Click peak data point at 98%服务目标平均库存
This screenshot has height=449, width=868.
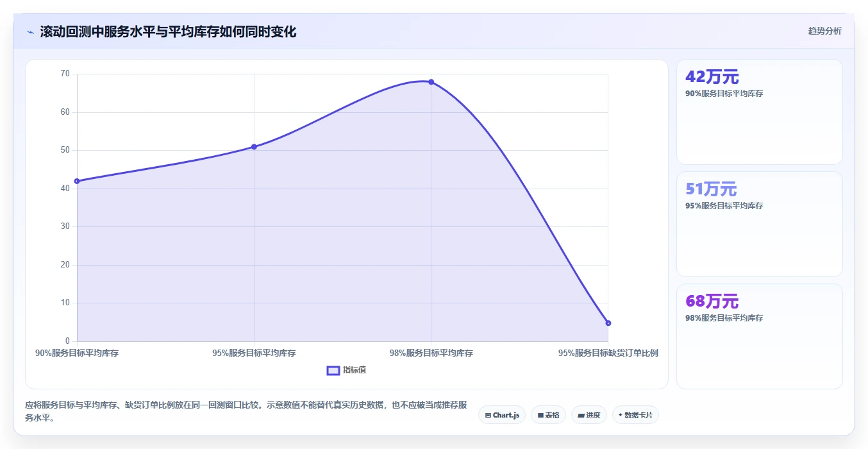pos(431,82)
